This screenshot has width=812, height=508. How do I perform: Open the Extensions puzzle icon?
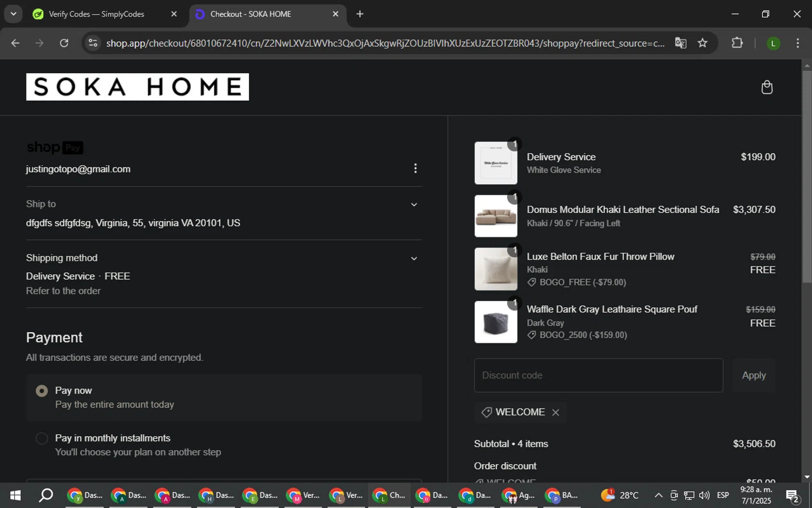pos(737,43)
